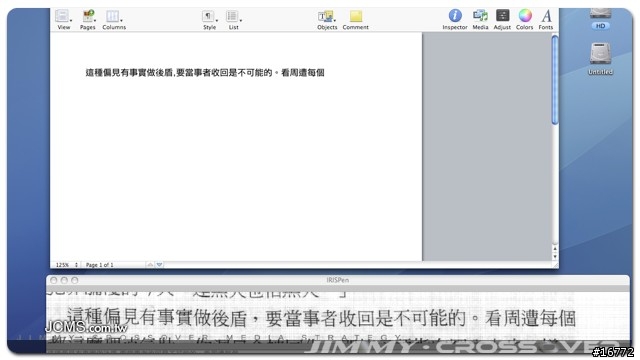Image resolution: width=640 pixels, height=360 pixels.
Task: Click the Page 1 of 1 indicator
Action: point(99,265)
